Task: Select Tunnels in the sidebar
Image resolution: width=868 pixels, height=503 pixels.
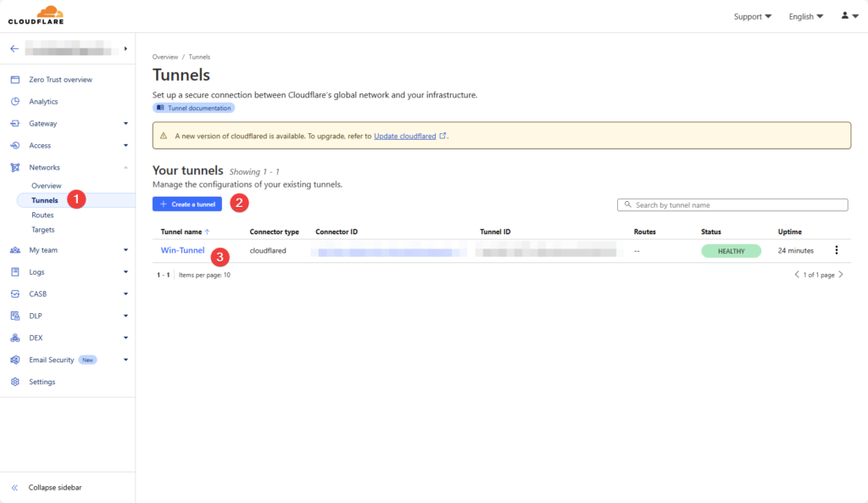Action: click(44, 200)
